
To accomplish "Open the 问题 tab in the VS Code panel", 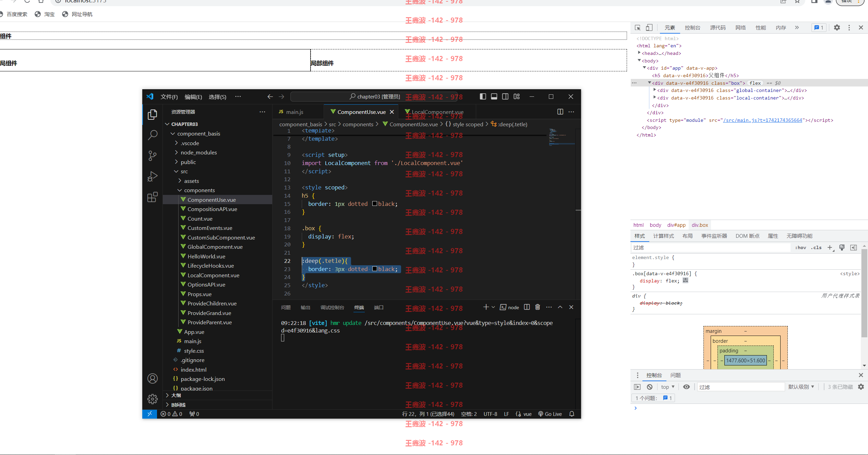I will pos(286,307).
